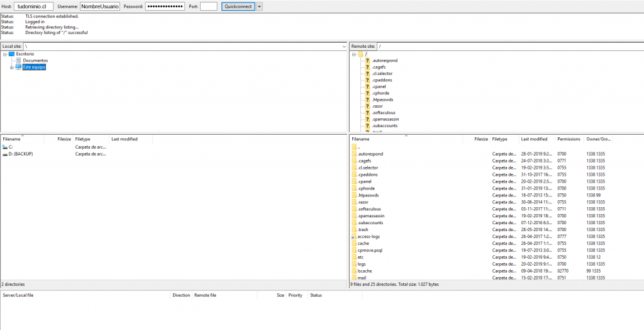Select .htpasswds folder in remote file list
This screenshot has width=644, height=330.
(368, 195)
